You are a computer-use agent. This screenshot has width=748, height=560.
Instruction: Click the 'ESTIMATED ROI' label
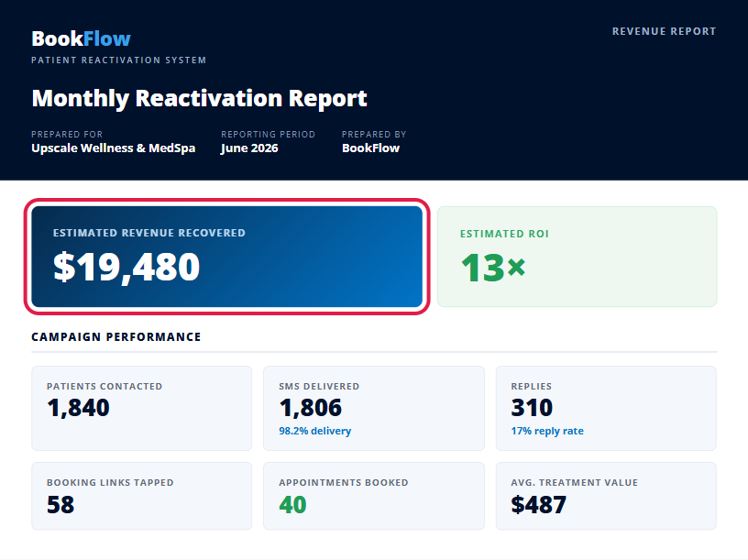[504, 235]
